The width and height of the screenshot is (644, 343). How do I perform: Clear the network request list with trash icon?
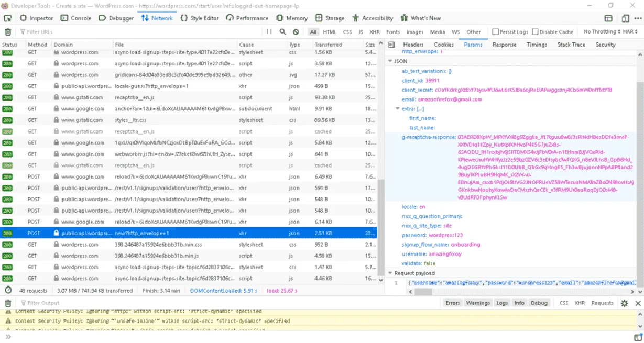coord(7,32)
